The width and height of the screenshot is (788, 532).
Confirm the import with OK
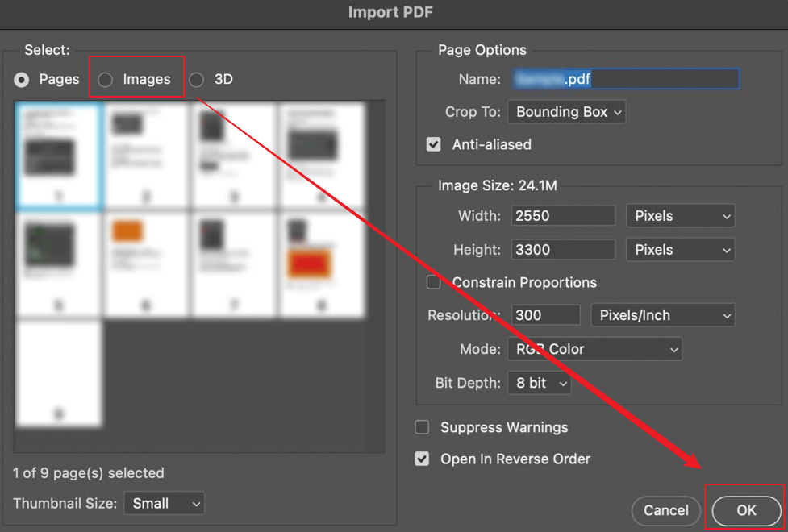[x=744, y=509]
